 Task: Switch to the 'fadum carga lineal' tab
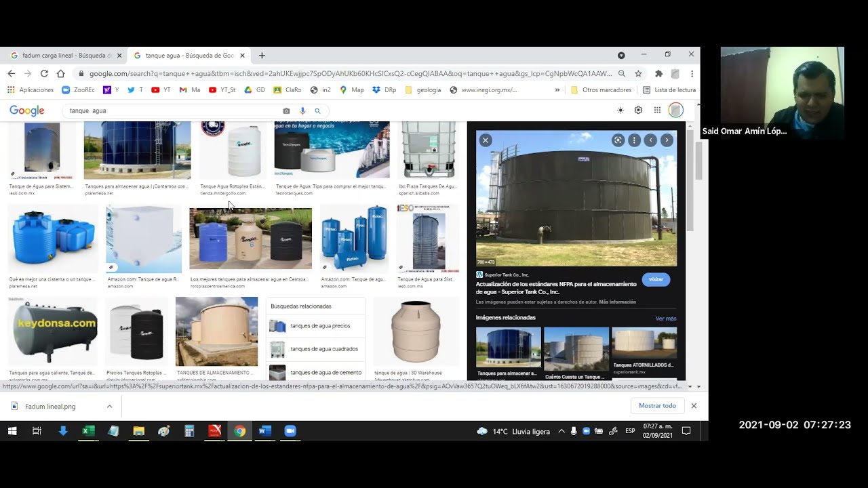coord(66,56)
